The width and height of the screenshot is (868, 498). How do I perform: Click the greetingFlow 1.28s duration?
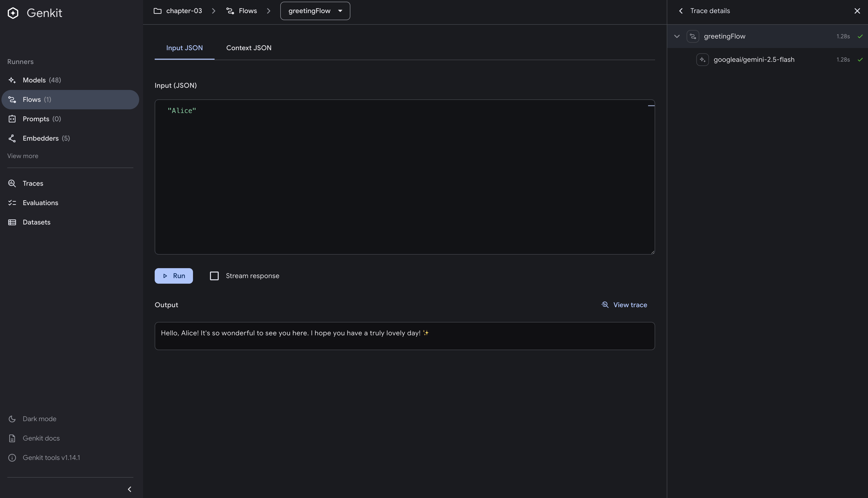(843, 36)
